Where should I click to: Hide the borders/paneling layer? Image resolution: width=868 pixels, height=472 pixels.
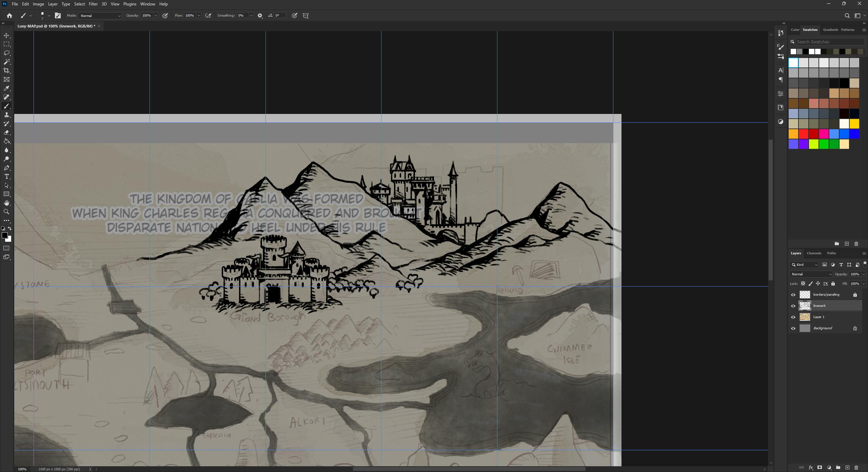tap(793, 295)
